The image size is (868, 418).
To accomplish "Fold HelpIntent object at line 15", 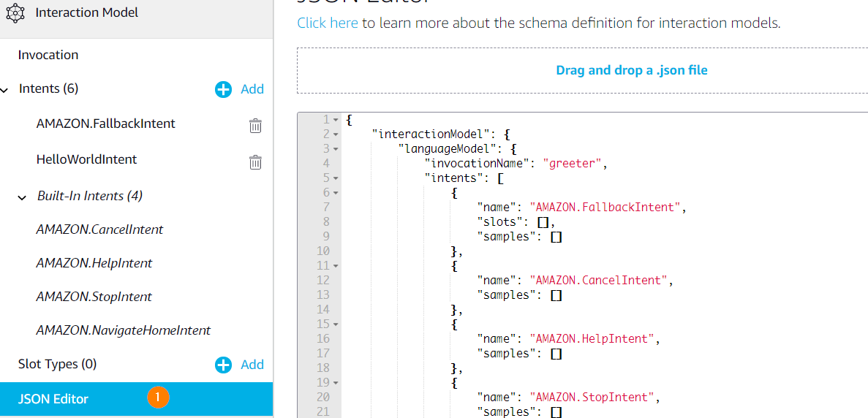I will (336, 324).
